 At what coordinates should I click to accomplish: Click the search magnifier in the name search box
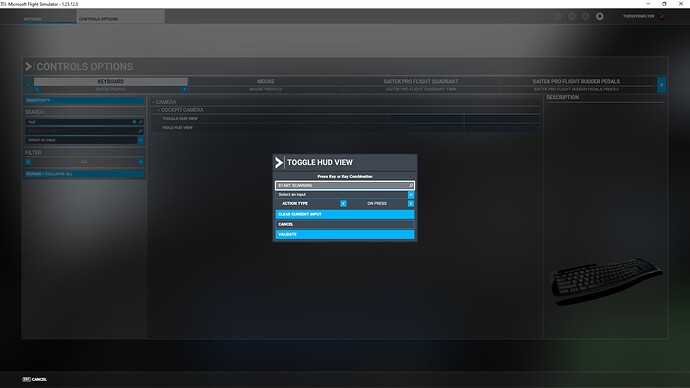pyautogui.click(x=140, y=122)
